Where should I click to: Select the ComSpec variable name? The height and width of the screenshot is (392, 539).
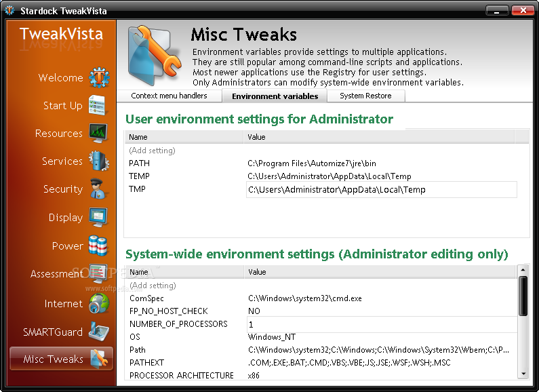(146, 298)
